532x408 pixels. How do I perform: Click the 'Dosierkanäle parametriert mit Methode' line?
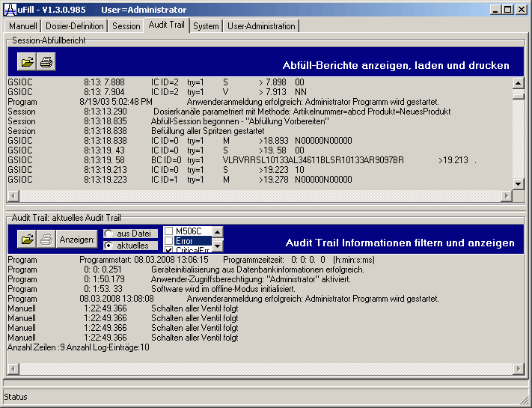(302, 112)
